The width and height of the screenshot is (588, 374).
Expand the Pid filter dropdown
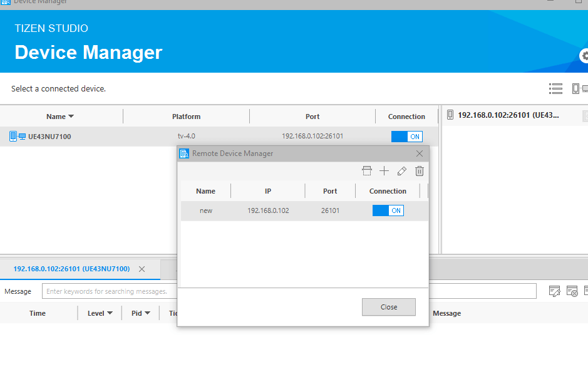147,313
